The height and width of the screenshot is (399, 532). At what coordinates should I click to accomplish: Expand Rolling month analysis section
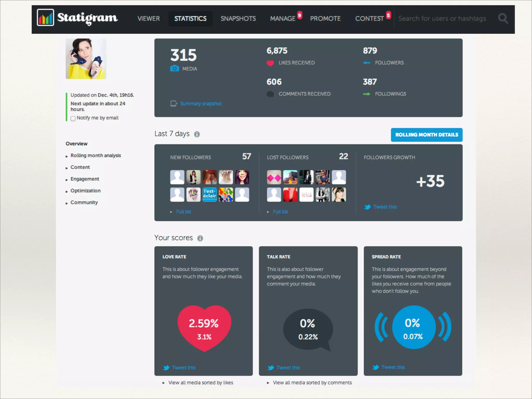[96, 156]
